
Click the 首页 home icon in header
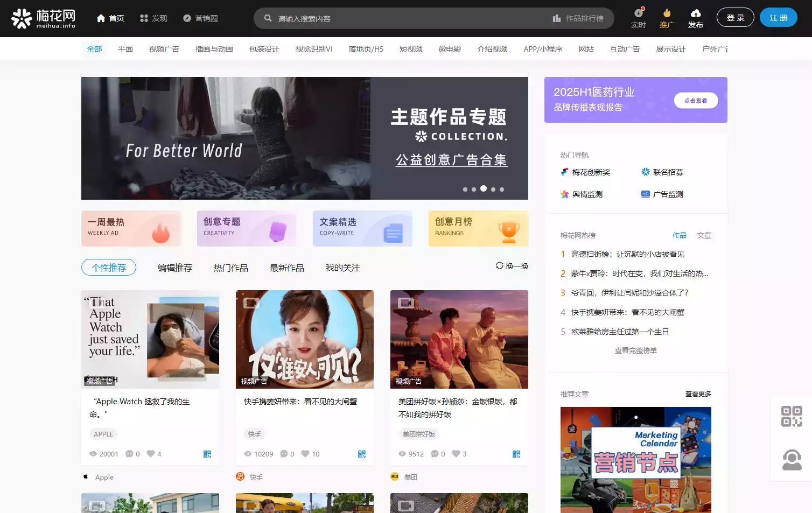coord(101,18)
